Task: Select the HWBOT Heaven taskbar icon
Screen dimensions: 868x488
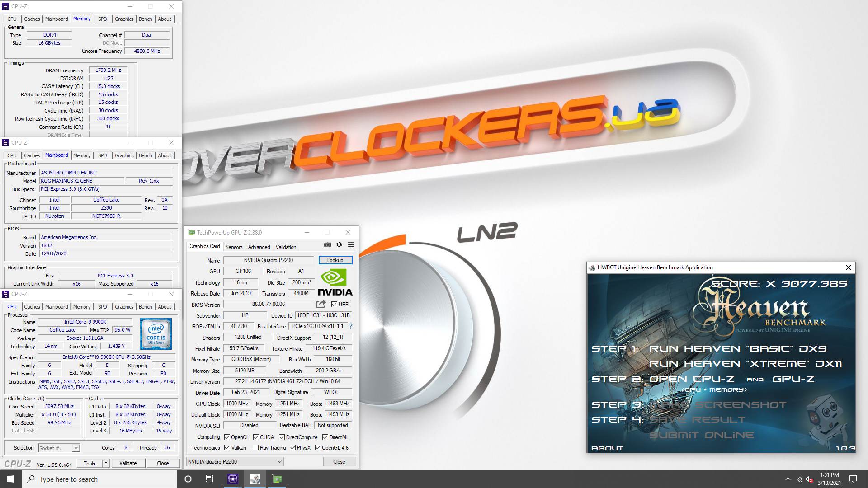Action: click(x=255, y=479)
